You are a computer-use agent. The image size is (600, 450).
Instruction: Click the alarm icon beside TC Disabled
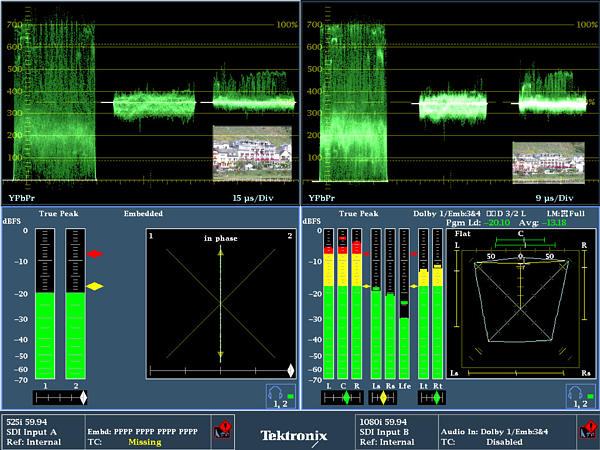click(x=587, y=428)
